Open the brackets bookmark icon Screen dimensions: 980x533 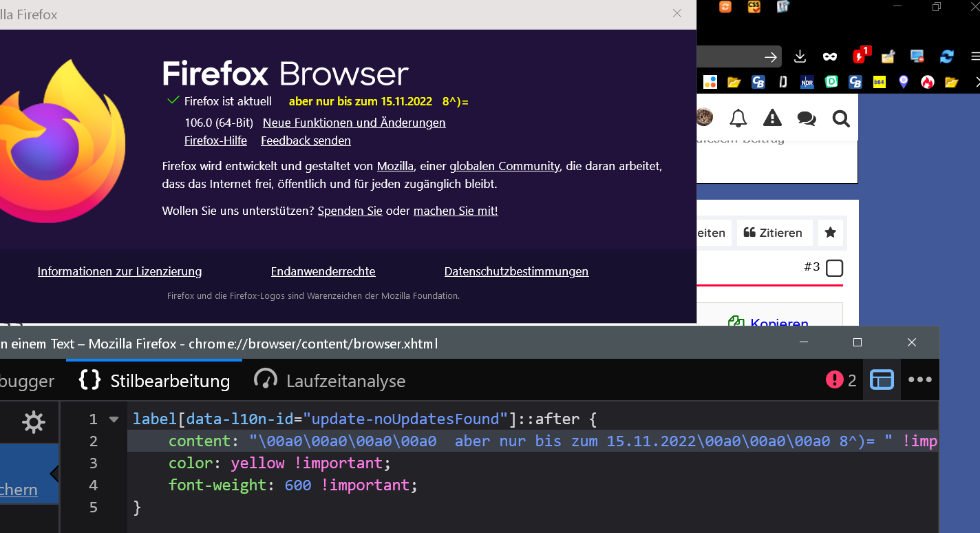click(783, 82)
